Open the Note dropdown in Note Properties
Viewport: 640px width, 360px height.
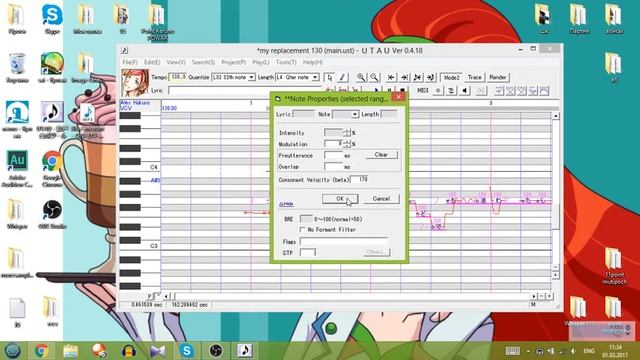355,114
